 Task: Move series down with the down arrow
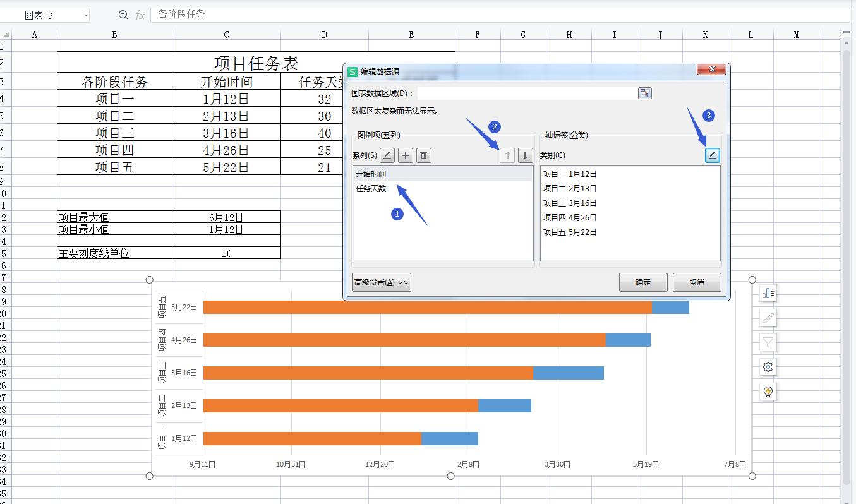tap(525, 155)
